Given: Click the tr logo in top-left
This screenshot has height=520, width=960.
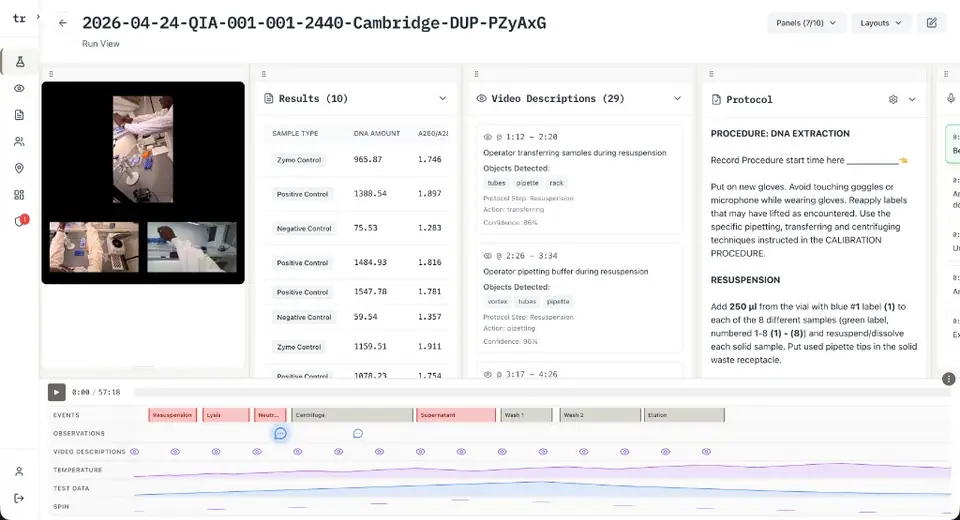Looking at the screenshot, I should tap(20, 18).
